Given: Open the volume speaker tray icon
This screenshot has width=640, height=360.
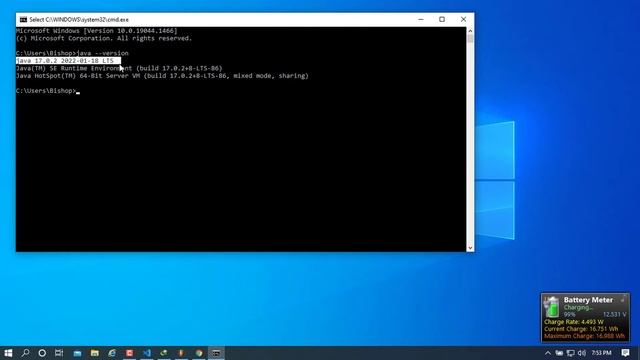Looking at the screenshot, I should 582,353.
